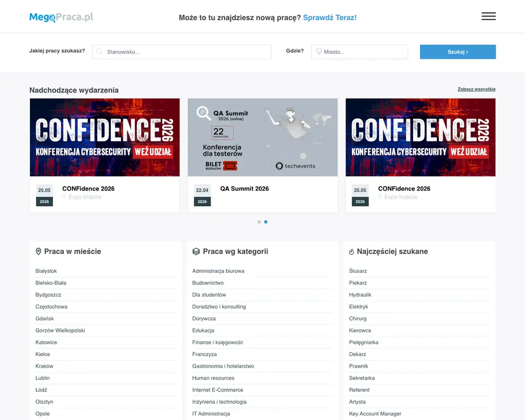This screenshot has width=525, height=420.
Task: Click the flame icon beside Najczęściej szukane
Action: click(352, 251)
